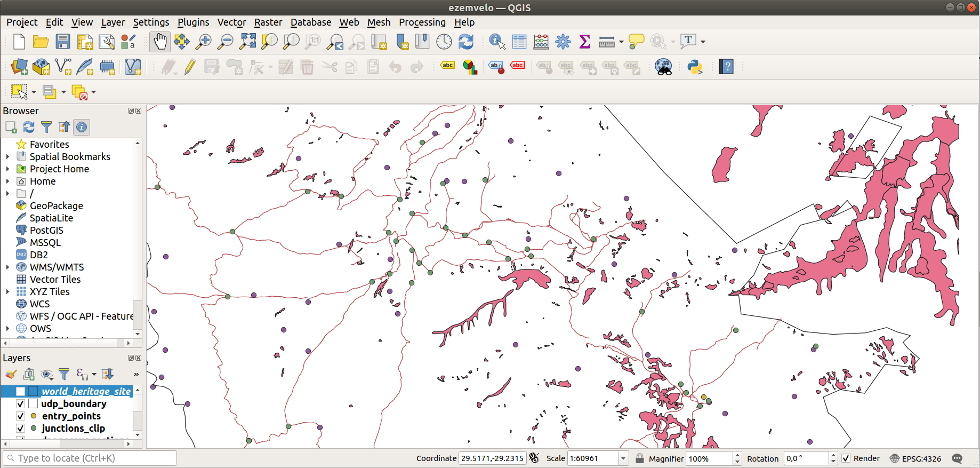Open the Raster menu
The width and height of the screenshot is (980, 468).
coord(268,22)
